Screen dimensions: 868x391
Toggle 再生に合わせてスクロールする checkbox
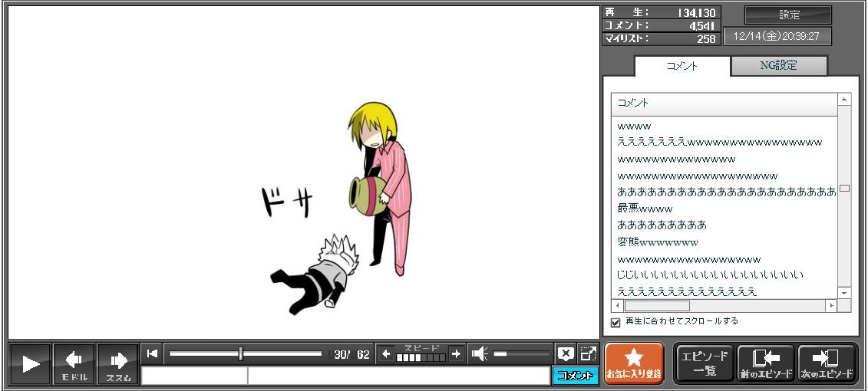click(x=616, y=322)
